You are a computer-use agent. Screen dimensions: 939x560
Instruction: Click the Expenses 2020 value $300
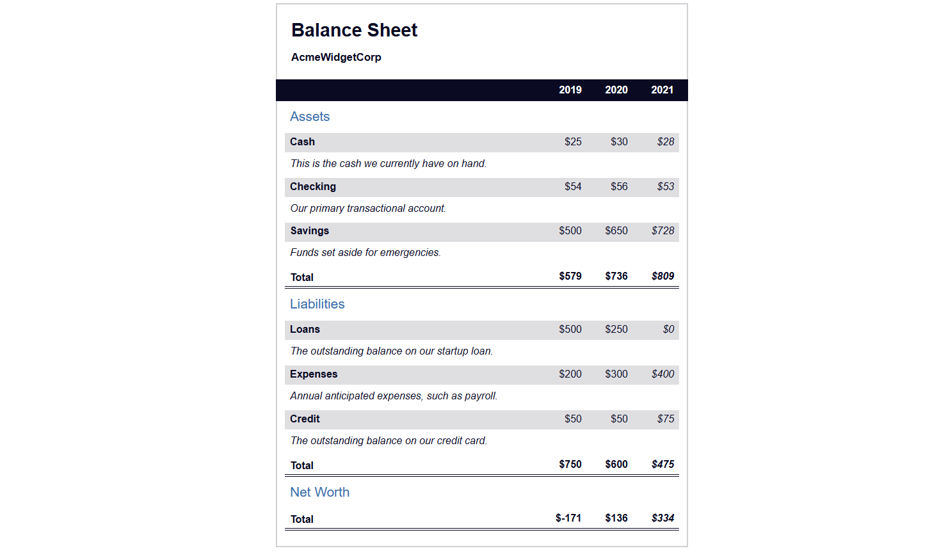[616, 374]
